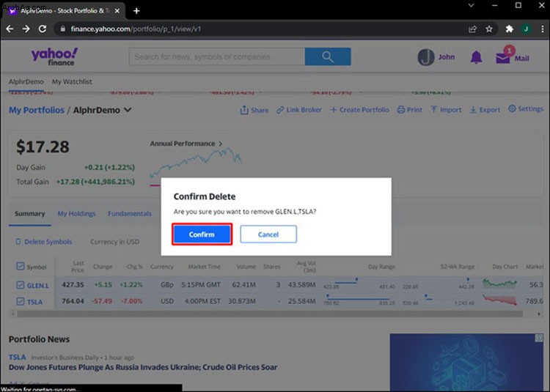This screenshot has height=392, width=550.
Task: Go to Yahoo Finance home logo
Action: 54,56
